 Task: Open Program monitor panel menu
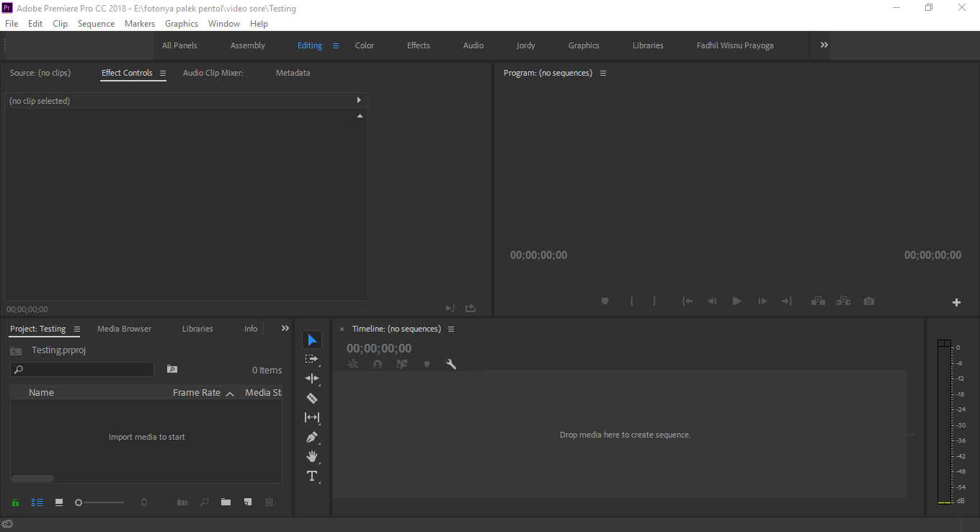(x=603, y=73)
